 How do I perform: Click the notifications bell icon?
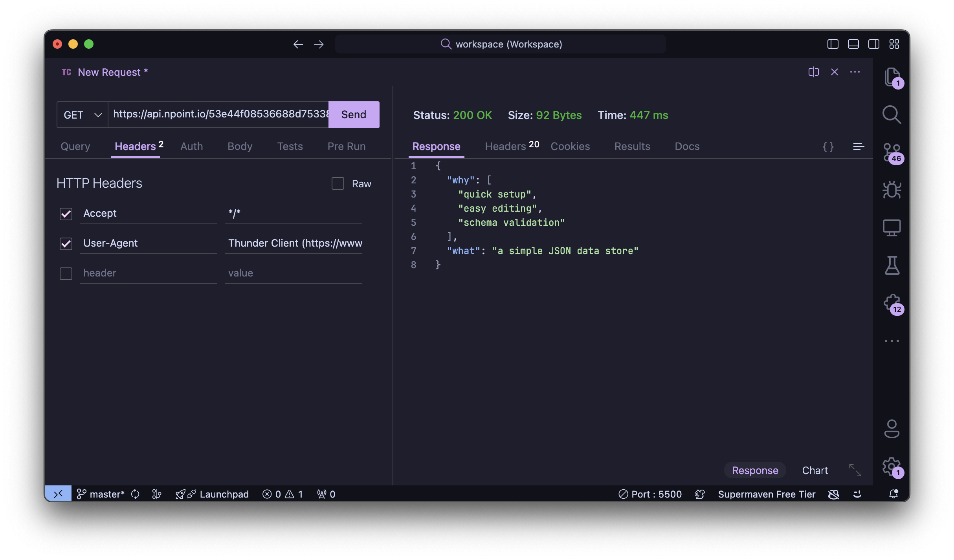tap(893, 494)
